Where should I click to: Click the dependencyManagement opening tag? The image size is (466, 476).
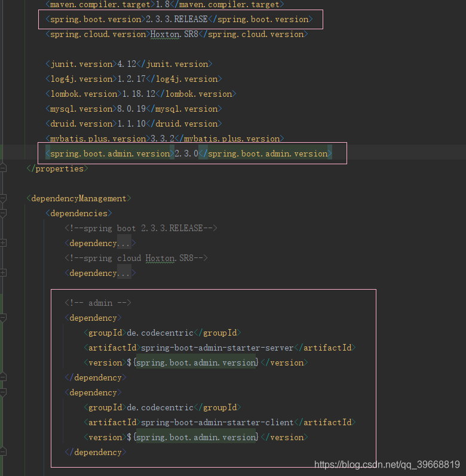(x=79, y=198)
